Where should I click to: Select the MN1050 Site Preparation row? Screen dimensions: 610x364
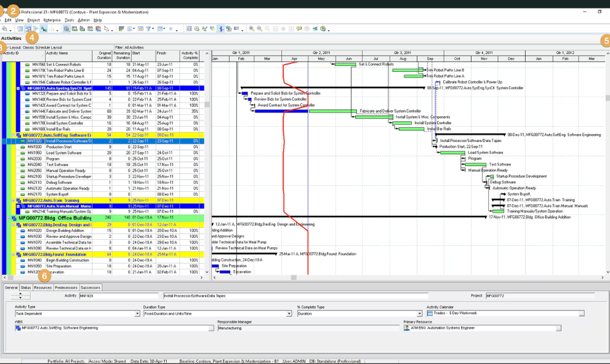point(103,266)
